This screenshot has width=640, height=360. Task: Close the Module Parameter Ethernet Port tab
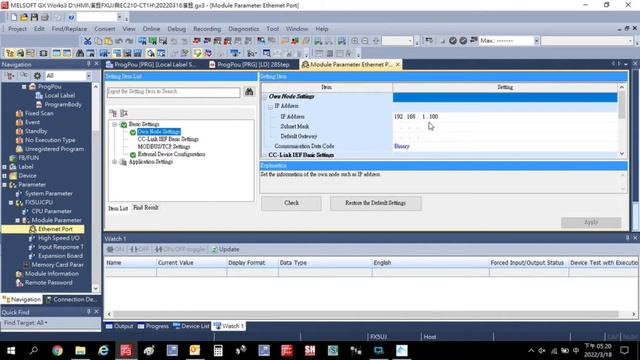[x=397, y=64]
